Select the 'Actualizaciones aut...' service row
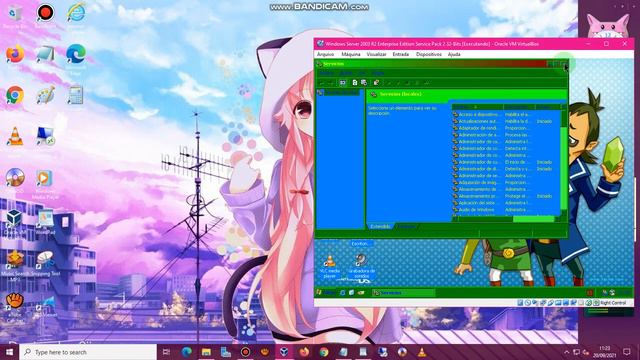Viewport: 640px width, 360px height. point(506,121)
